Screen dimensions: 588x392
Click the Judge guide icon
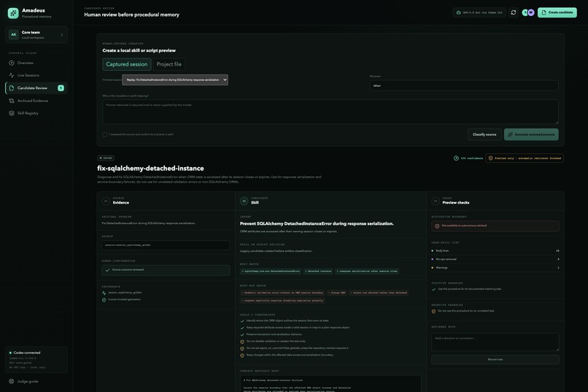point(12,382)
